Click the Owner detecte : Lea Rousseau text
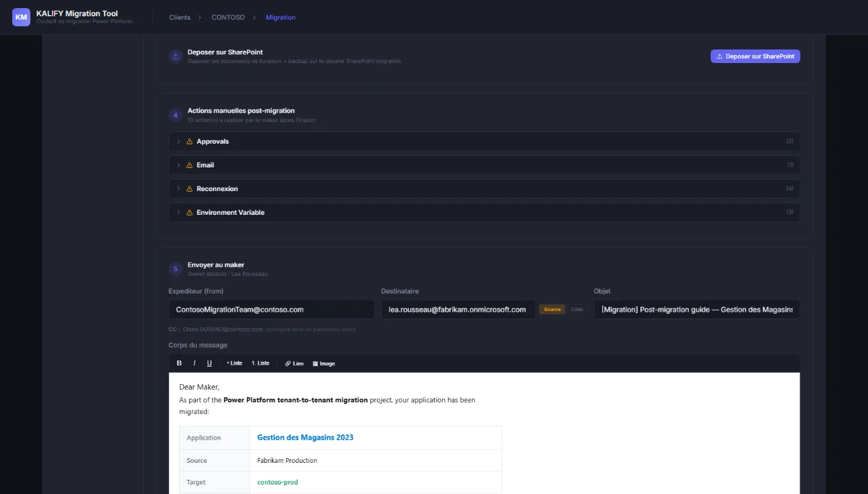This screenshot has height=494, width=868. [x=228, y=274]
